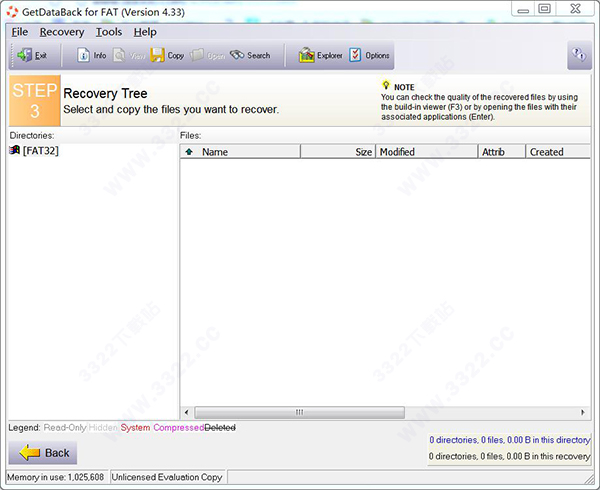This screenshot has height=490, width=600.
Task: Click the System legend label
Action: (135, 428)
